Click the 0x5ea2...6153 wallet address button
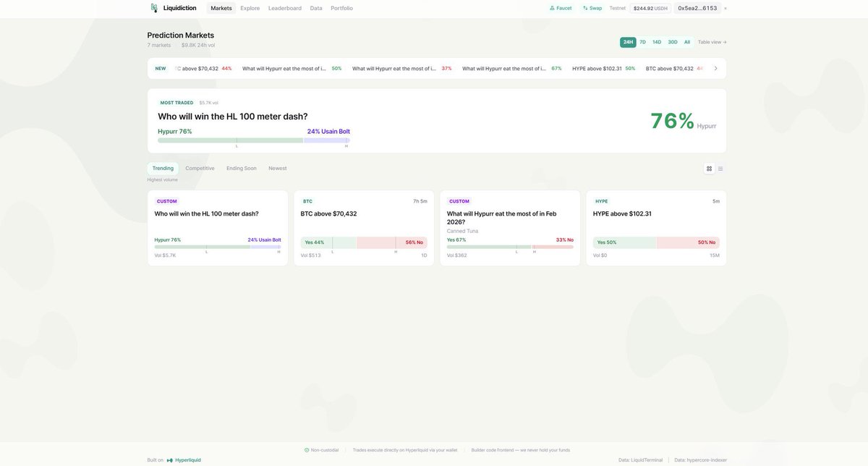 click(x=697, y=8)
